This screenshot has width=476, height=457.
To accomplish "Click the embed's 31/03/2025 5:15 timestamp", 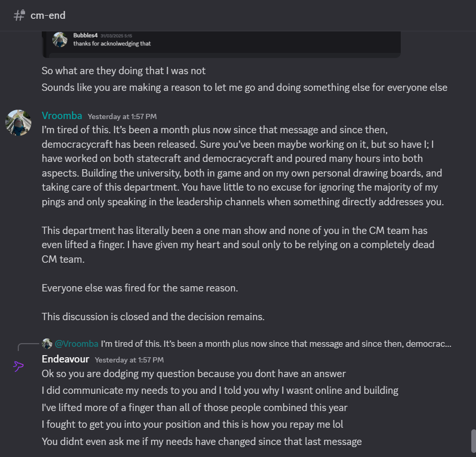I will (x=117, y=36).
